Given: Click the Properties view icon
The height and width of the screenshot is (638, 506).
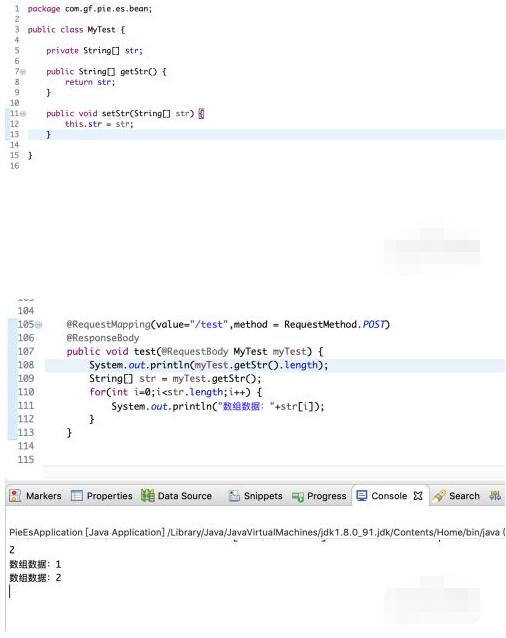Looking at the screenshot, I should [x=76, y=496].
